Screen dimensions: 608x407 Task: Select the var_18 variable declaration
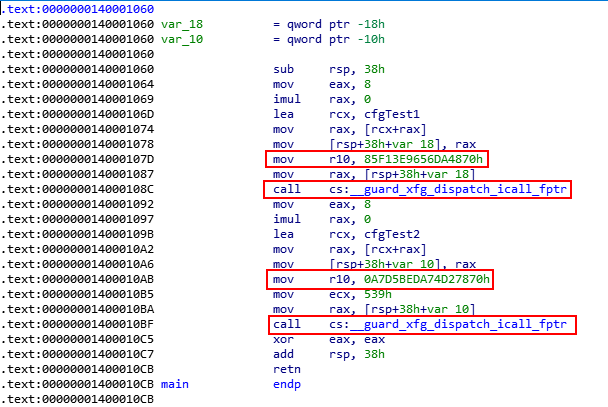[x=182, y=24]
